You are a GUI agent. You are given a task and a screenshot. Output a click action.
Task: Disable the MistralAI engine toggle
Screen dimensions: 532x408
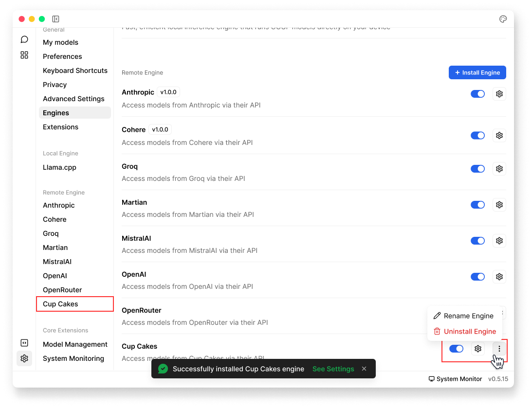477,241
